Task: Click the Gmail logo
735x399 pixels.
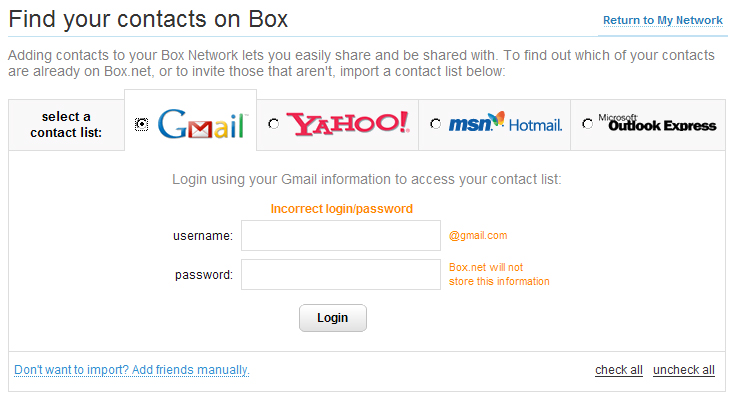Action: 202,124
